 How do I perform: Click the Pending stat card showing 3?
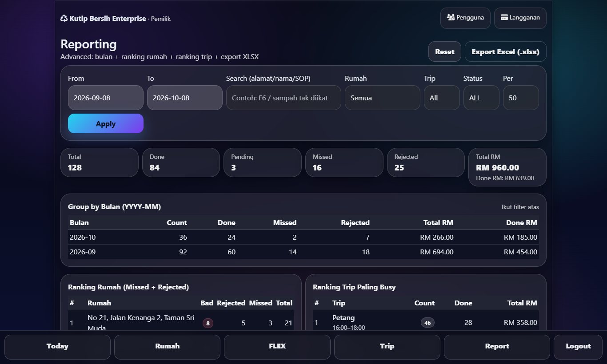(x=263, y=162)
